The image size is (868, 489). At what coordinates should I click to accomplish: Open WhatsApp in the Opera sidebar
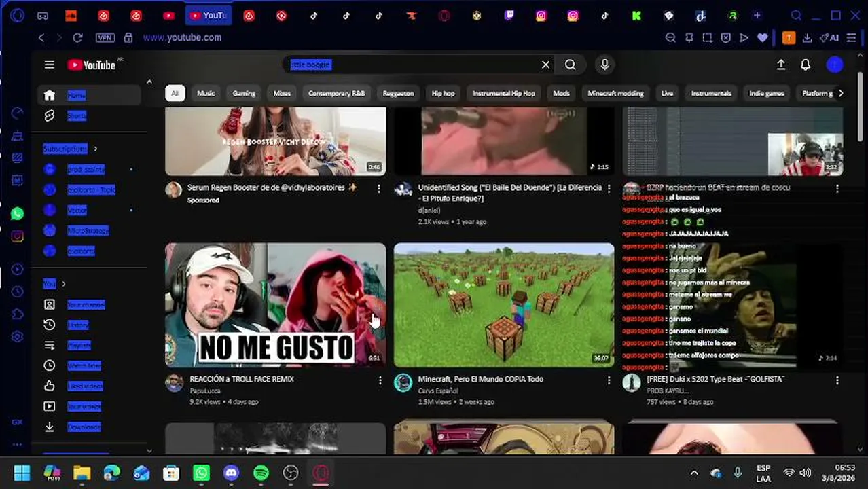tap(18, 213)
